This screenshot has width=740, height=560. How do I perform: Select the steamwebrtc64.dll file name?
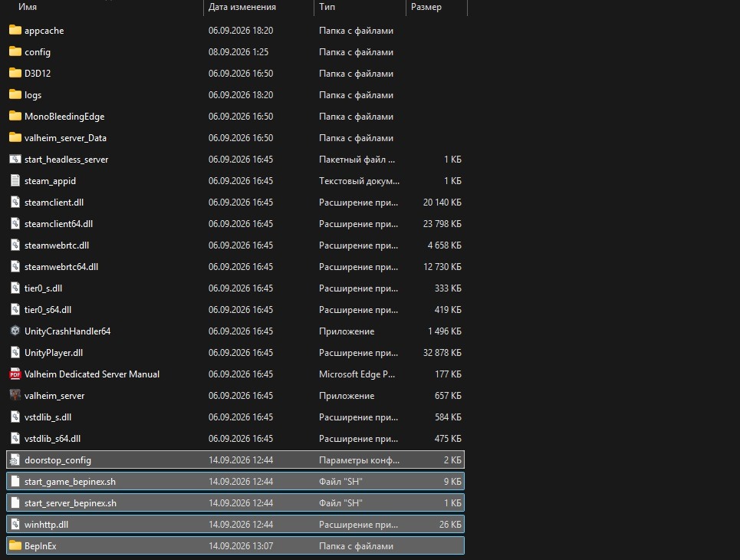click(x=61, y=267)
